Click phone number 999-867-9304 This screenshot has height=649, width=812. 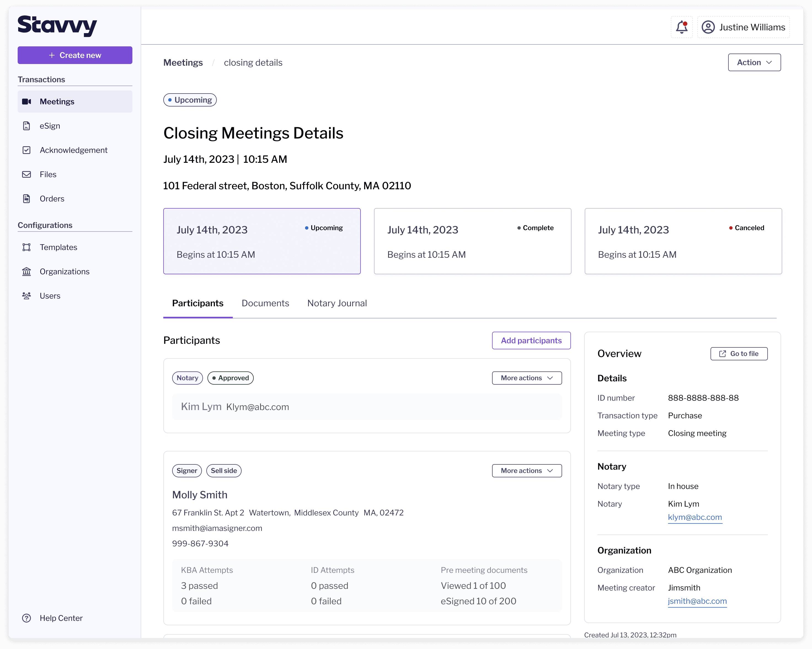point(200,544)
